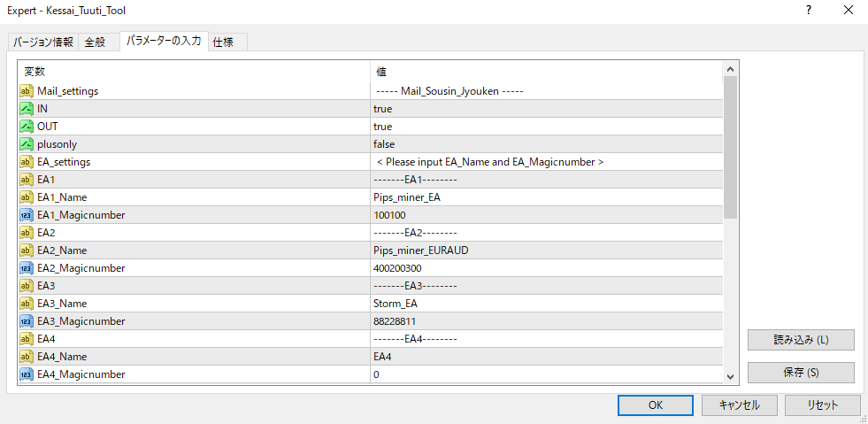Viewport: 868px width, 424px height.
Task: Click the boolean icon next to OUT
Action: click(x=27, y=127)
